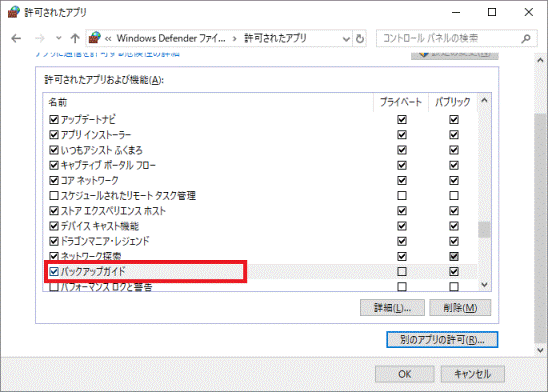Screen dimensions: 548x392
Task: Click the パブリック column header
Action: click(453, 102)
